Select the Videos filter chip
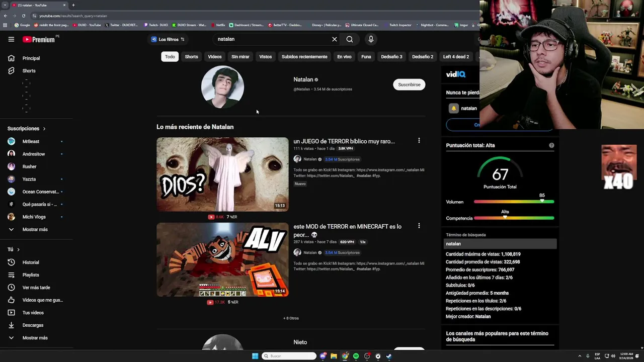The image size is (644, 362). [215, 57]
